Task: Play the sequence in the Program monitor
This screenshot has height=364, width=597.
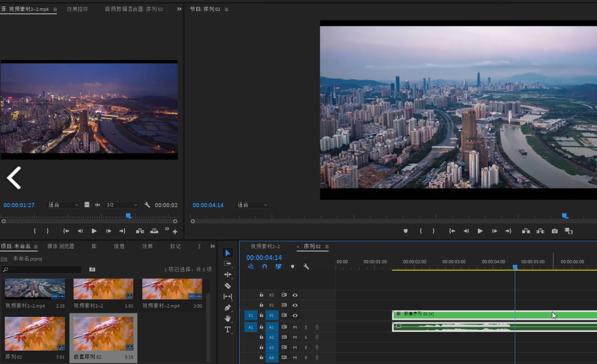Action: click(x=480, y=231)
